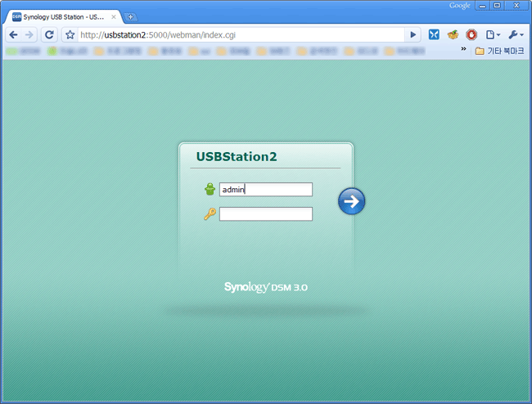Go back using the browser back arrow
Screen dimensions: 532x404
(14, 34)
